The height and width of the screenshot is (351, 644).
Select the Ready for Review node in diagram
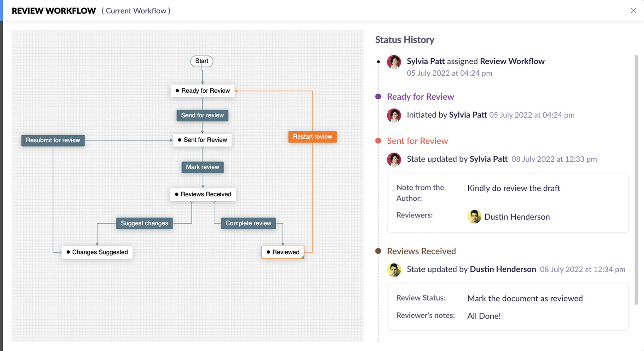(202, 91)
